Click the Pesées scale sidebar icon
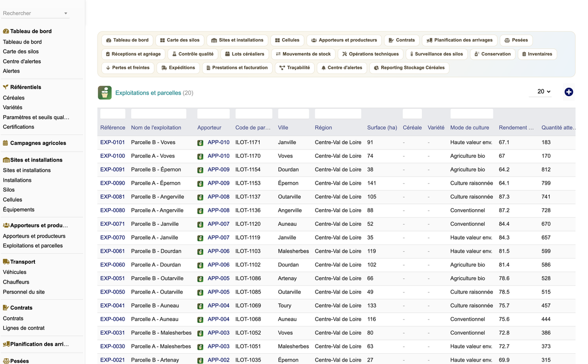The height and width of the screenshot is (364, 588). click(6, 361)
